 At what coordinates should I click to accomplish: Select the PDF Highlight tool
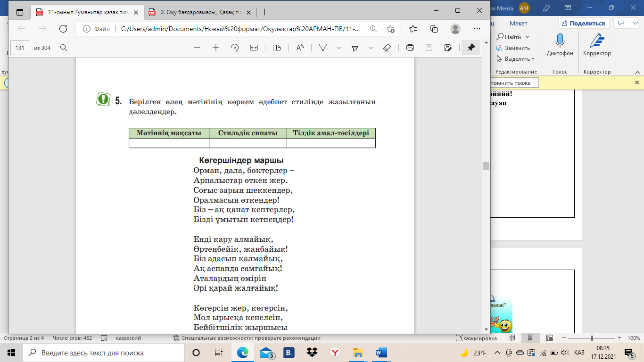pos(355,48)
